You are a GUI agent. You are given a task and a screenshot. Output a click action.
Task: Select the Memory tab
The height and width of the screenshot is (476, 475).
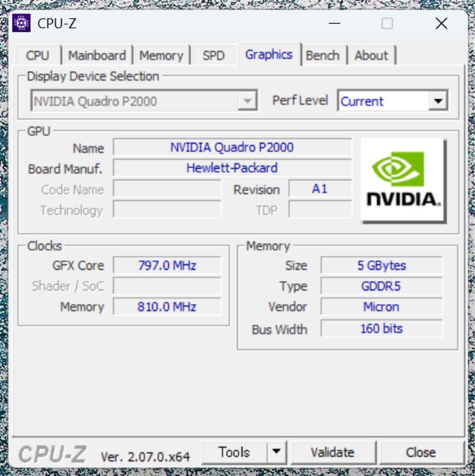(161, 55)
